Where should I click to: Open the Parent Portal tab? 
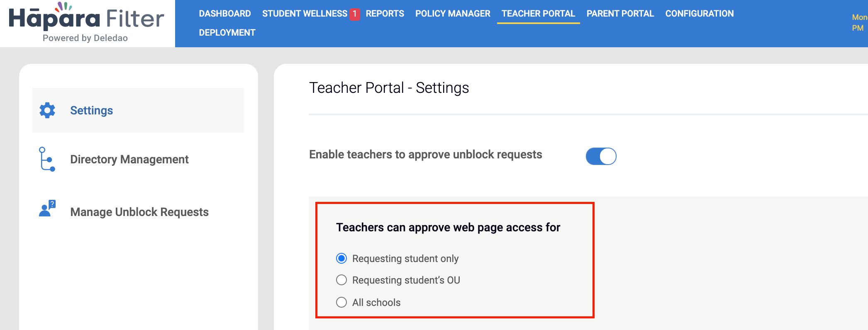pyautogui.click(x=620, y=14)
